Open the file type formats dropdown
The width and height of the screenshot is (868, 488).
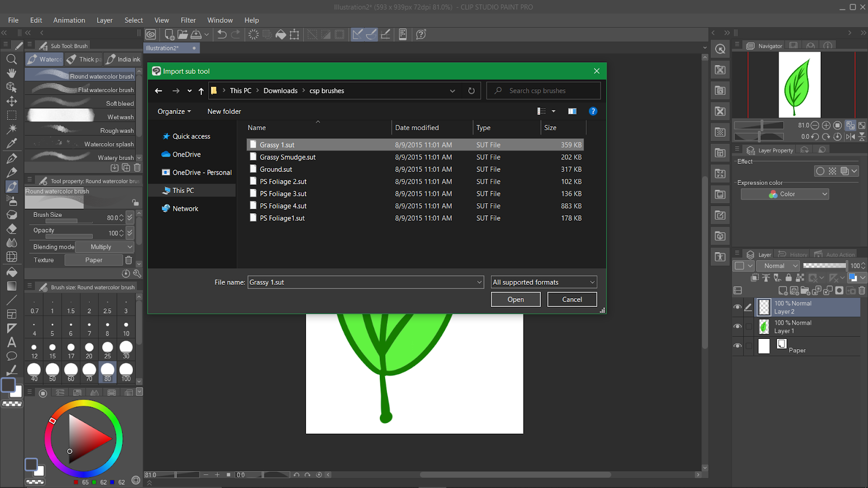coord(544,282)
